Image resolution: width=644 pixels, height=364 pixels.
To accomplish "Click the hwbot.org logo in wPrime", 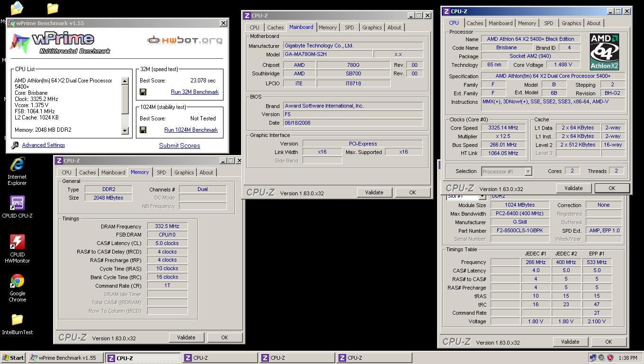I will tap(185, 40).
